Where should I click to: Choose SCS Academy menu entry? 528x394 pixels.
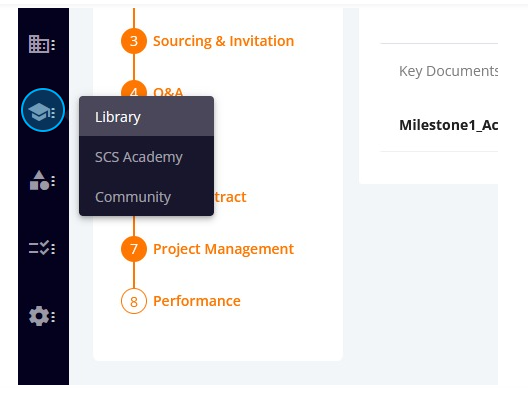point(146,157)
